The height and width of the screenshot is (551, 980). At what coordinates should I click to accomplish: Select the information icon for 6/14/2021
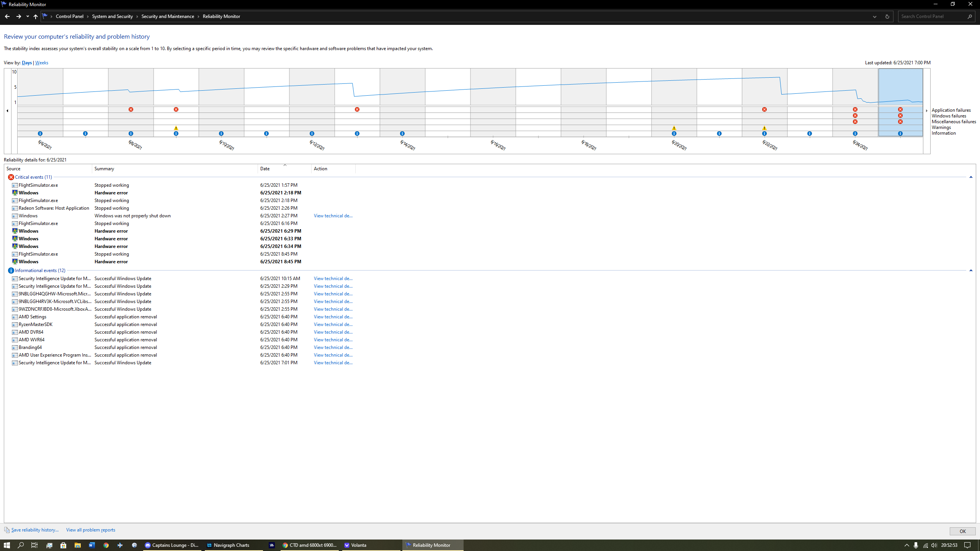(x=402, y=134)
